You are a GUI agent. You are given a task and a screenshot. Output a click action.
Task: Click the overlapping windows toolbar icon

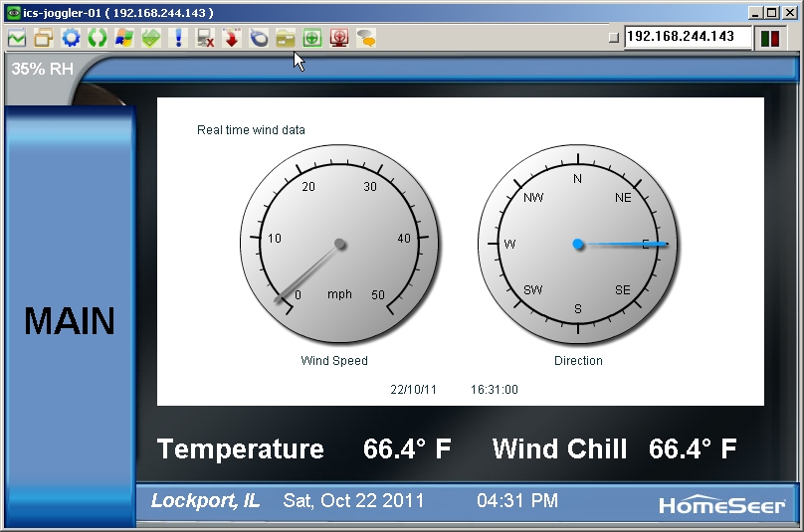click(44, 38)
